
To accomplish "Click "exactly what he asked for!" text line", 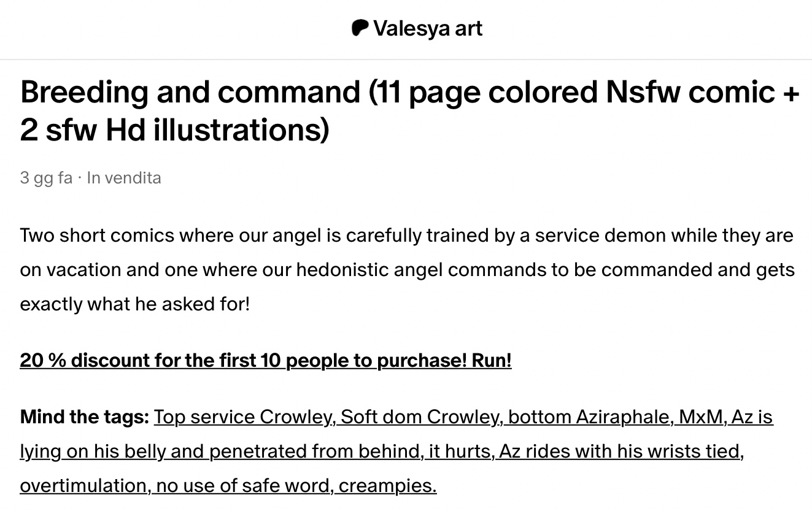I will coord(135,304).
